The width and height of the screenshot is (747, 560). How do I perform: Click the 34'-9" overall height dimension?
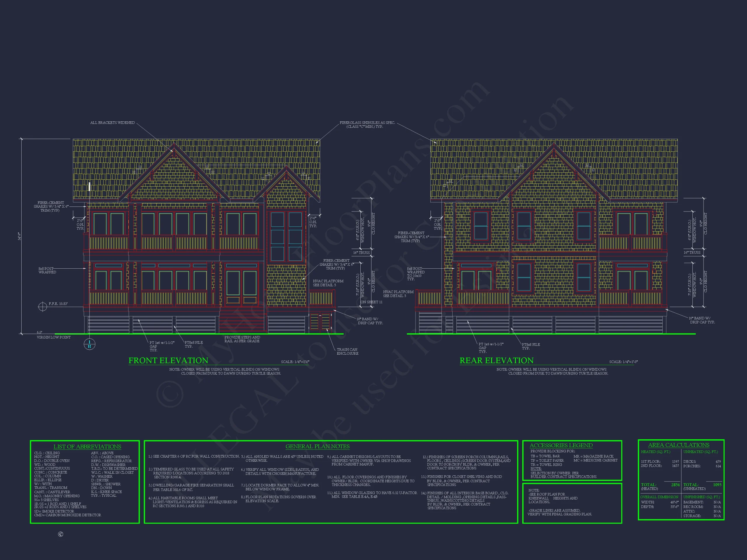20,236
